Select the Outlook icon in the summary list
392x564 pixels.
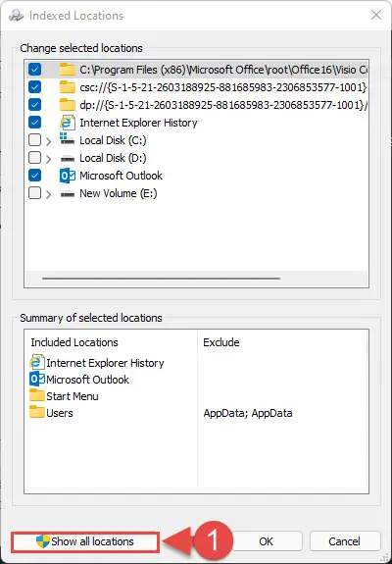point(37,380)
